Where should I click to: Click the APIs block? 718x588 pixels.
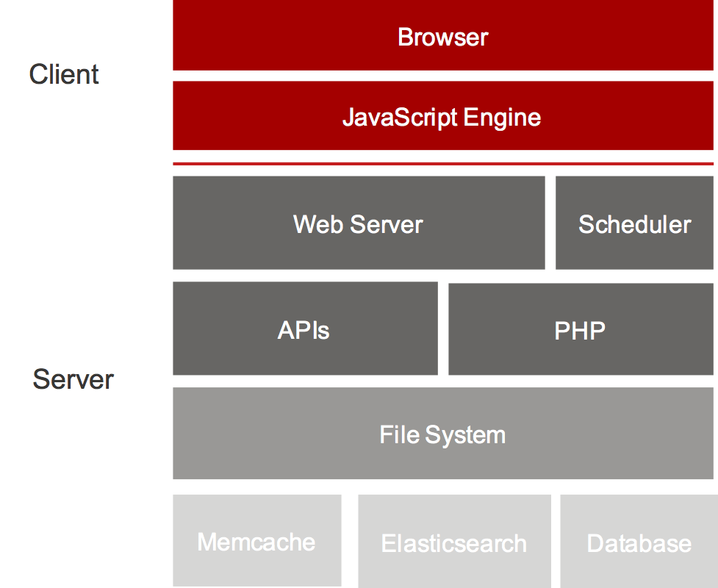tap(306, 329)
